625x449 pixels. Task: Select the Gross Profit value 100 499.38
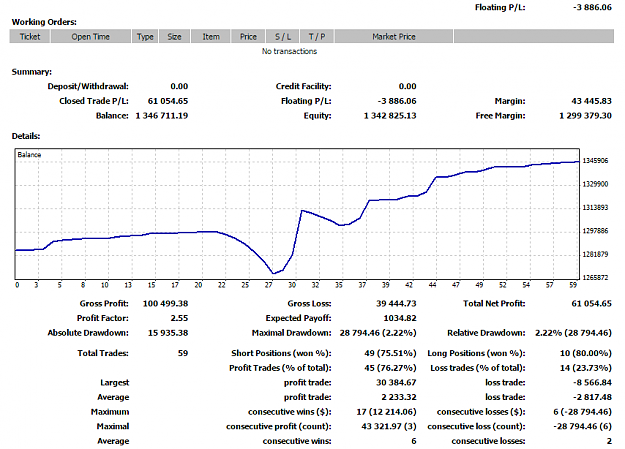click(165, 303)
